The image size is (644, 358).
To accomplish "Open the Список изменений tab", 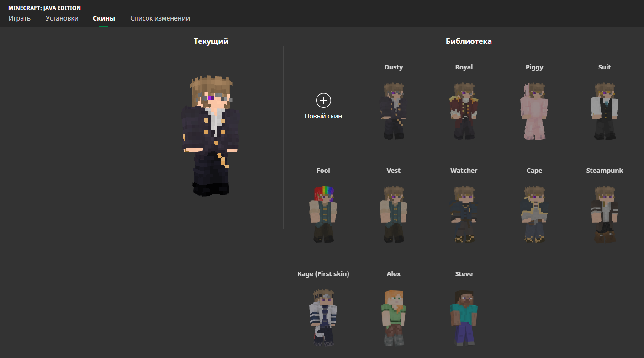I will 160,18.
